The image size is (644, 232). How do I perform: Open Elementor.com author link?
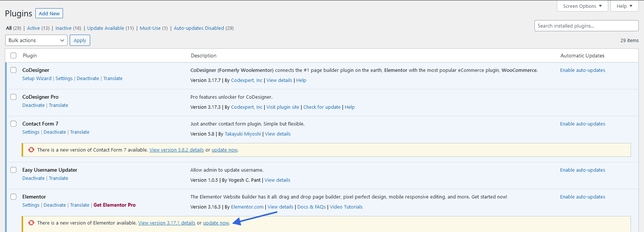click(247, 207)
